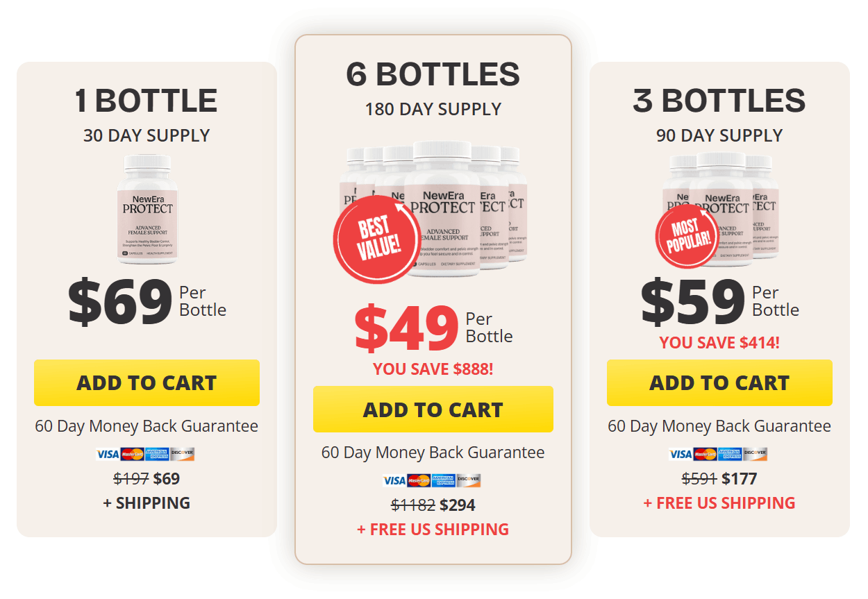Screen dimensions: 868x599
Task: Click the $49 per bottle price
Action: coord(406,328)
